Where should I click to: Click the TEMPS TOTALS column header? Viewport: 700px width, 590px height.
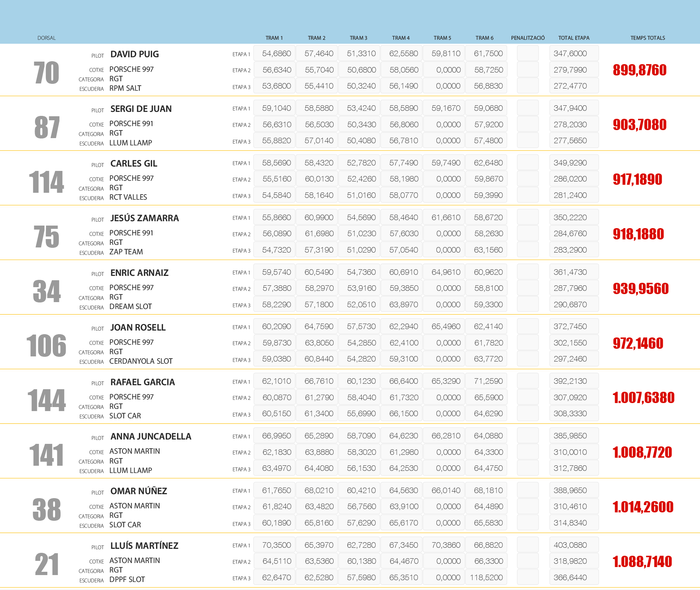pos(647,38)
